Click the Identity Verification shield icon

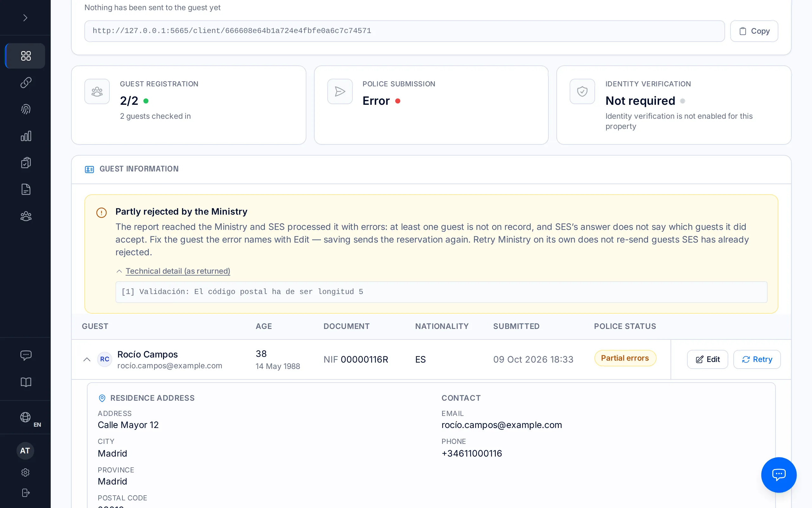point(582,91)
